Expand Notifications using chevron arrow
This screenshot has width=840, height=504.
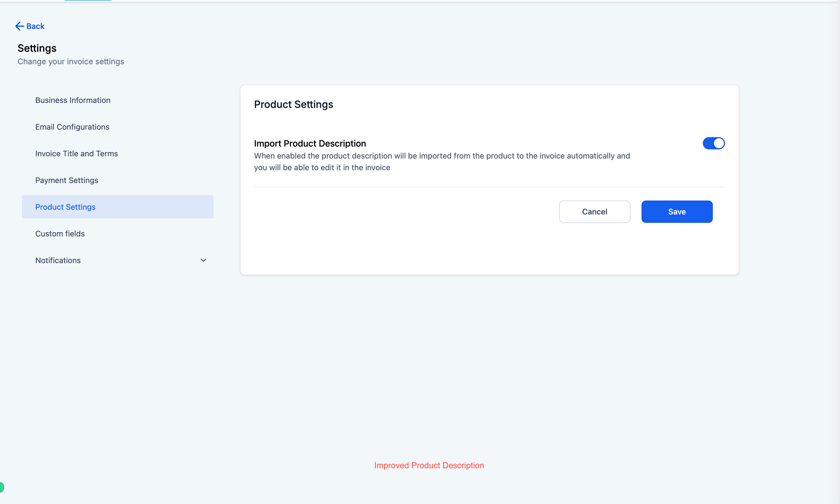click(x=203, y=261)
